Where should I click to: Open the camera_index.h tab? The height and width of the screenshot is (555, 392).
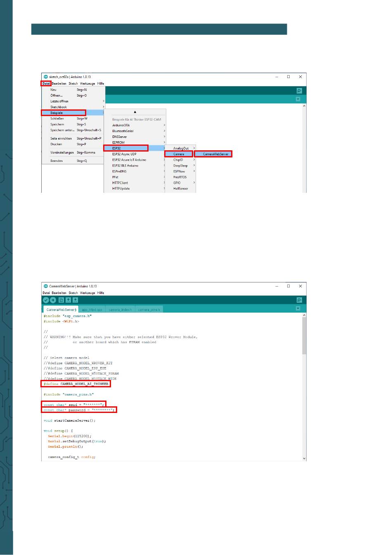(x=120, y=310)
